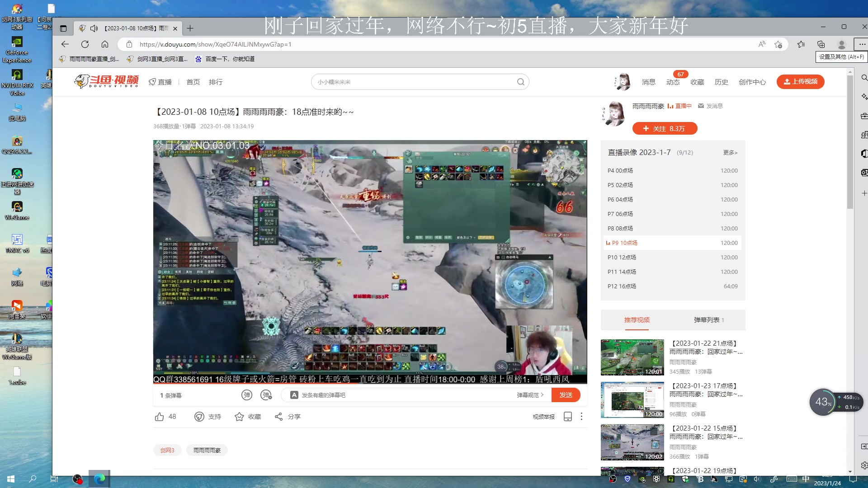
Task: Mute the tab using speaker icon
Action: 94,28
